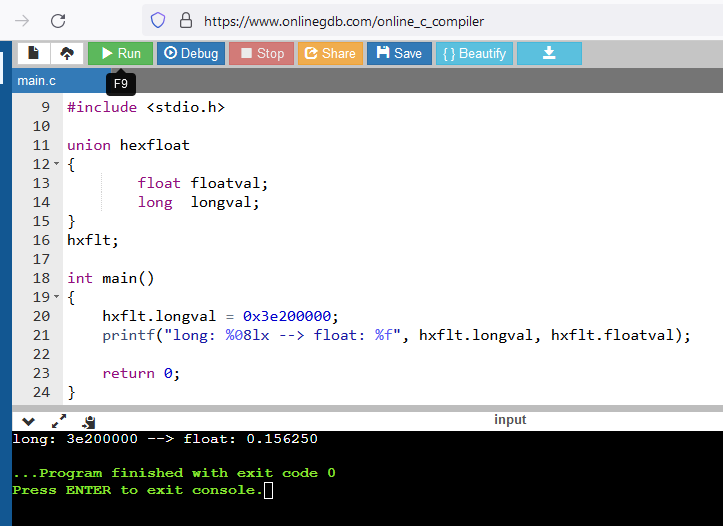This screenshot has height=526, width=723.
Task: Click the upload file cloud icon
Action: [67, 53]
